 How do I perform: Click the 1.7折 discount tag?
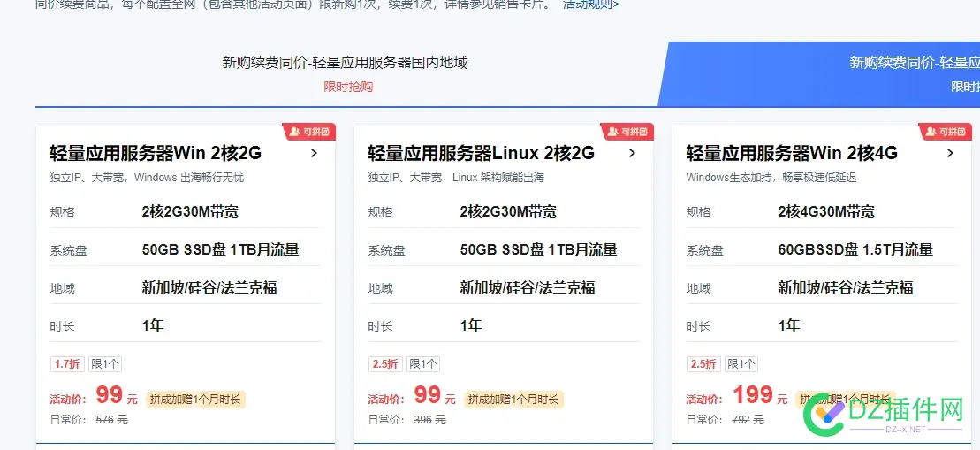pos(67,363)
